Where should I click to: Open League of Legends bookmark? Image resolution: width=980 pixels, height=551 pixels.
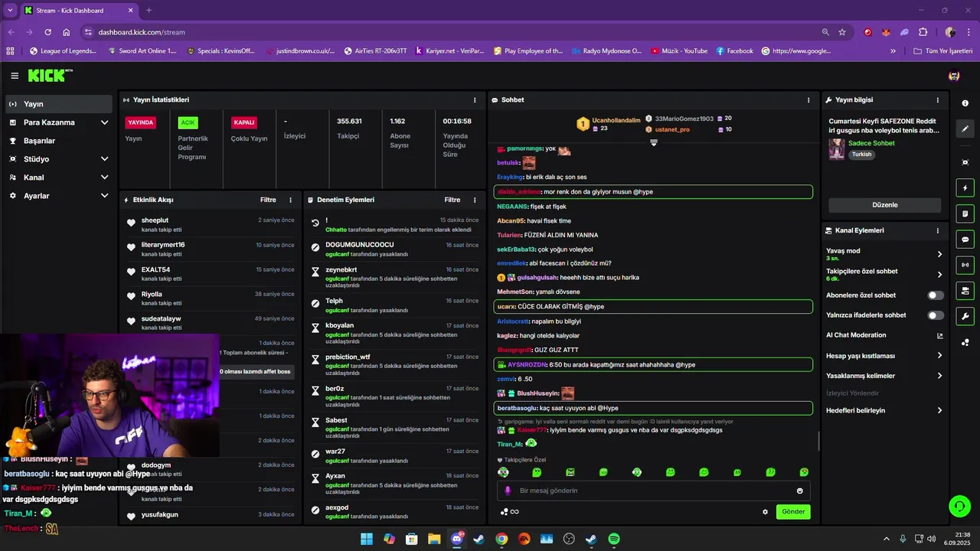(x=64, y=51)
